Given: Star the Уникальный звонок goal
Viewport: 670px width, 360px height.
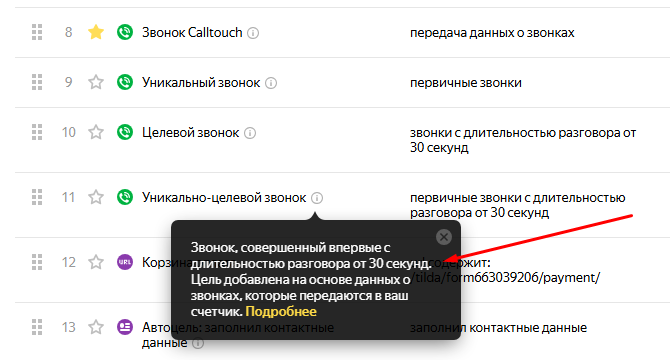Looking at the screenshot, I should [96, 82].
